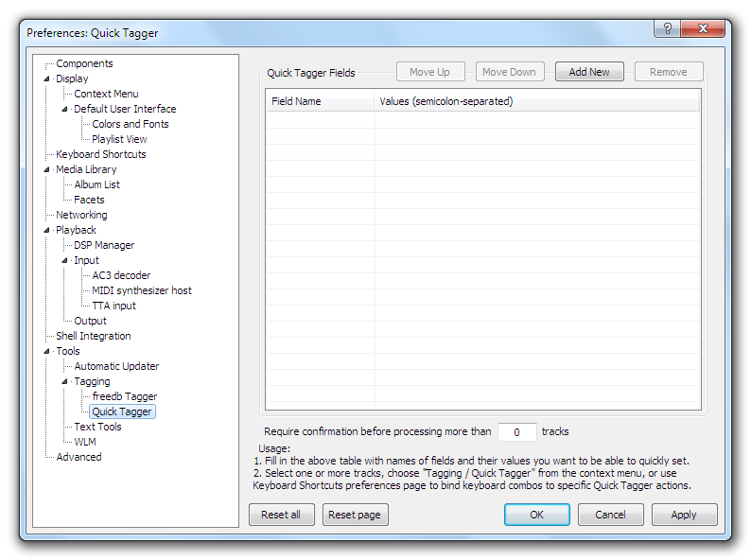
Task: Select the Advanced preferences page
Action: pos(79,457)
